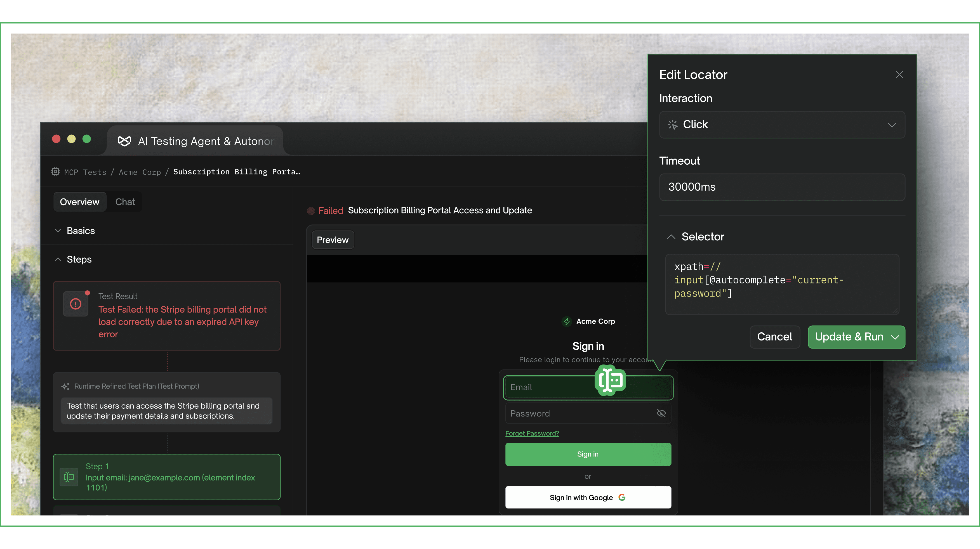980x549 pixels.
Task: Click the Google G logo on sign-in button
Action: [622, 497]
